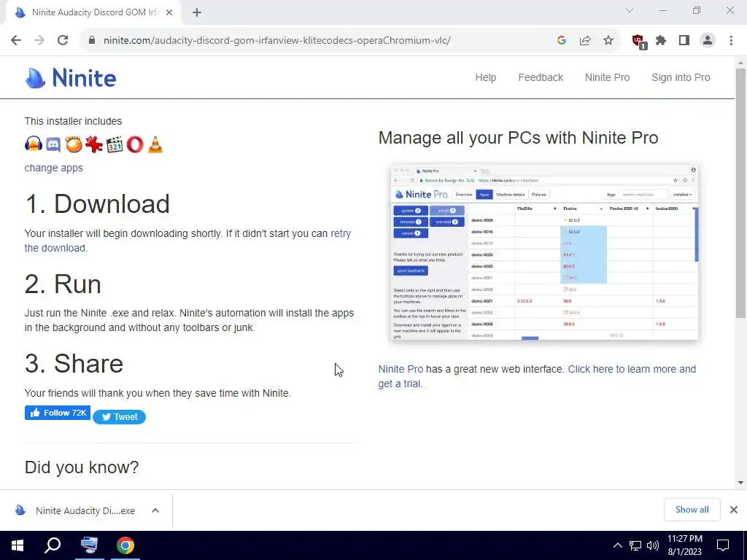Show hidden system tray icons
The width and height of the screenshot is (747, 560).
click(617, 545)
